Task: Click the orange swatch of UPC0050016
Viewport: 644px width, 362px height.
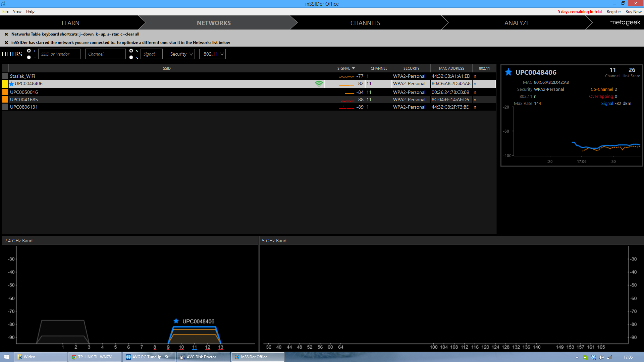Action: click(x=5, y=92)
